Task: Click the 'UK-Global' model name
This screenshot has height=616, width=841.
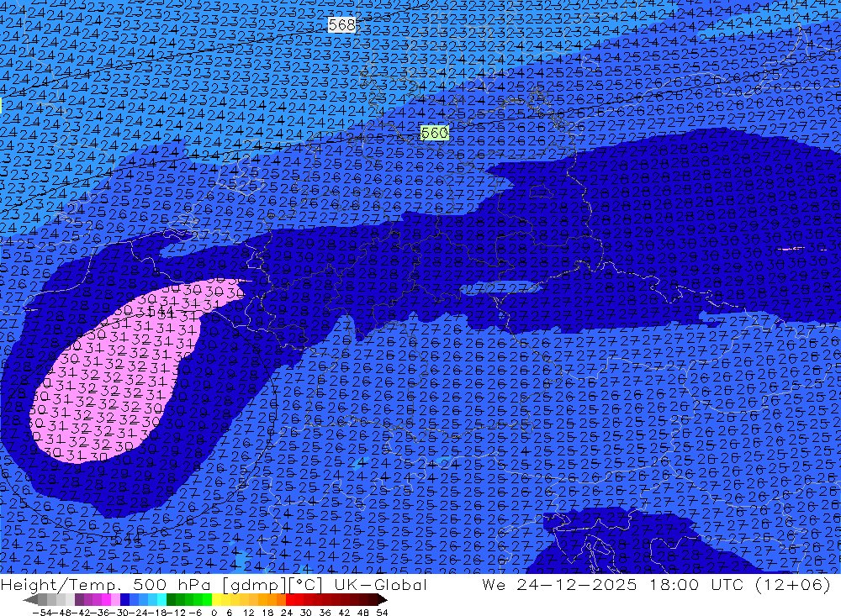Action: [x=381, y=584]
